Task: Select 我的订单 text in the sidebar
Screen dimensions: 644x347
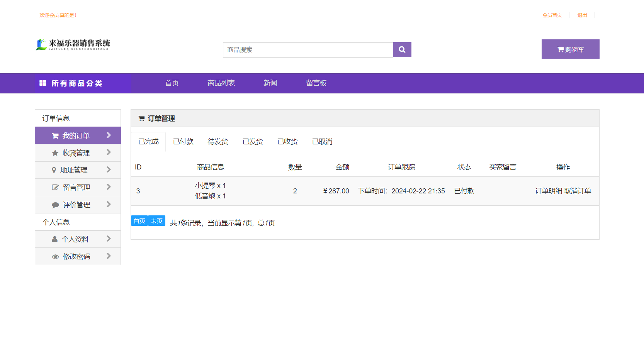Action: click(76, 136)
